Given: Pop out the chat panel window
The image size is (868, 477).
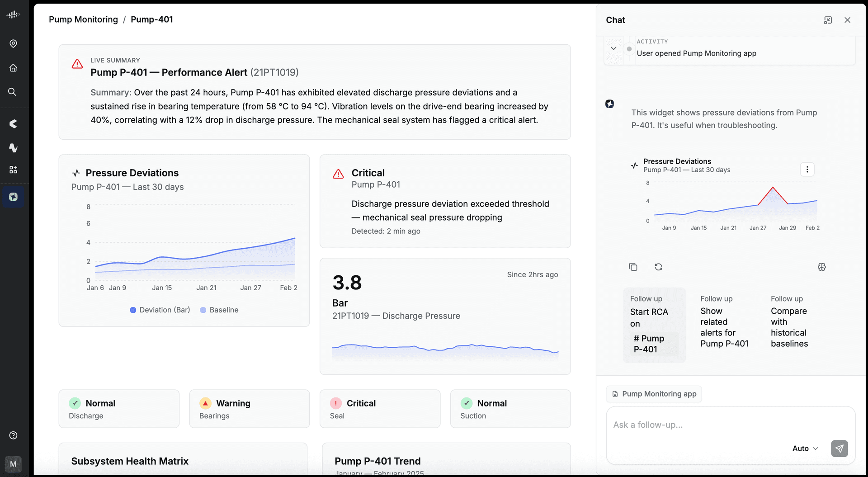Looking at the screenshot, I should click(x=828, y=20).
